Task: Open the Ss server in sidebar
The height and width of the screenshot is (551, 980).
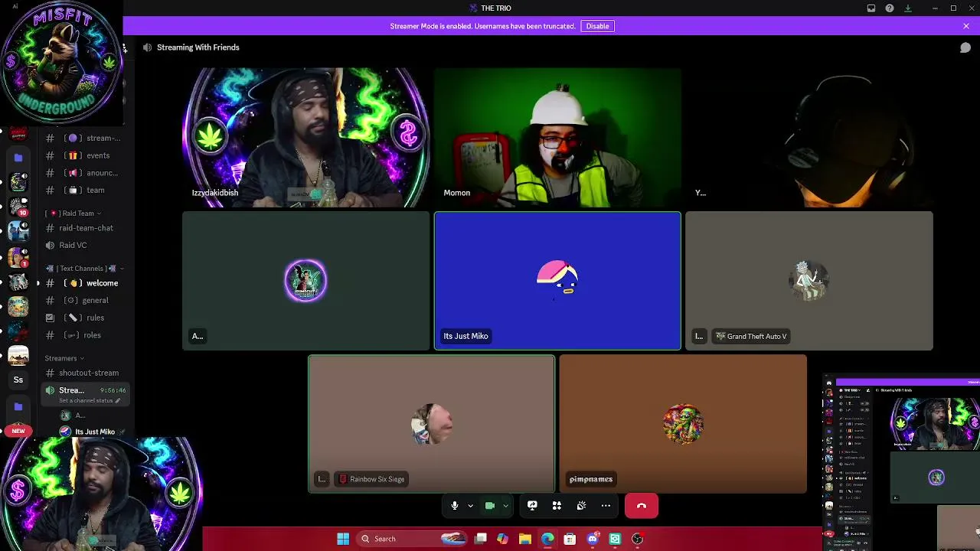Action: [x=18, y=380]
